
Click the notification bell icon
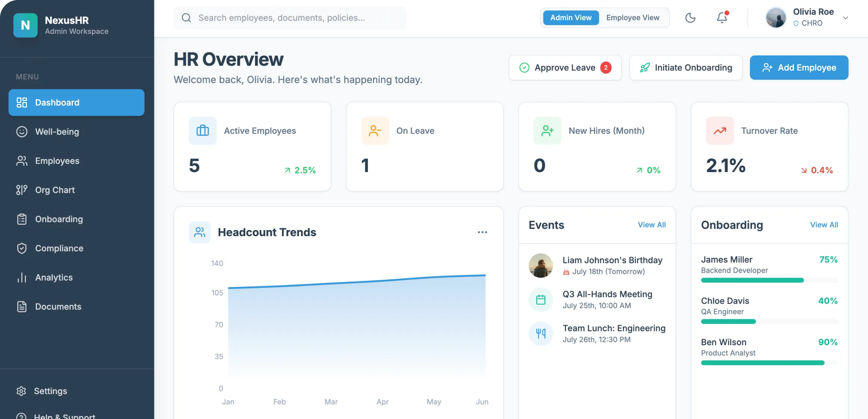721,18
